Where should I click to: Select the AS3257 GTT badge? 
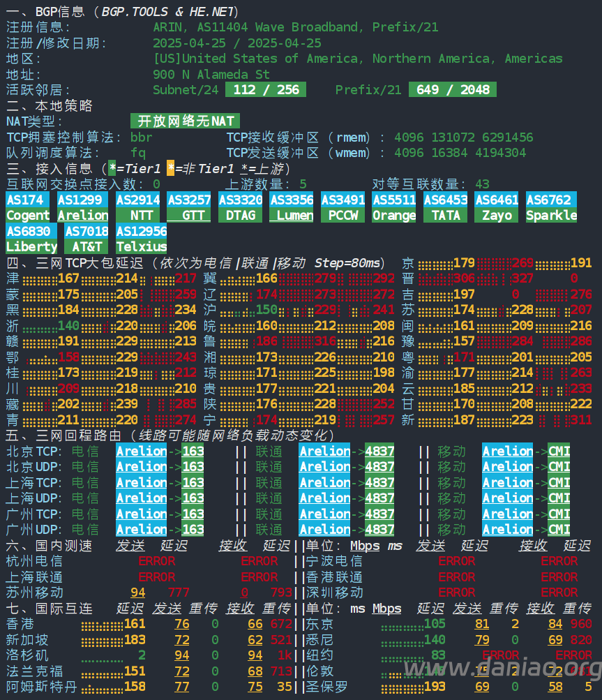click(189, 207)
